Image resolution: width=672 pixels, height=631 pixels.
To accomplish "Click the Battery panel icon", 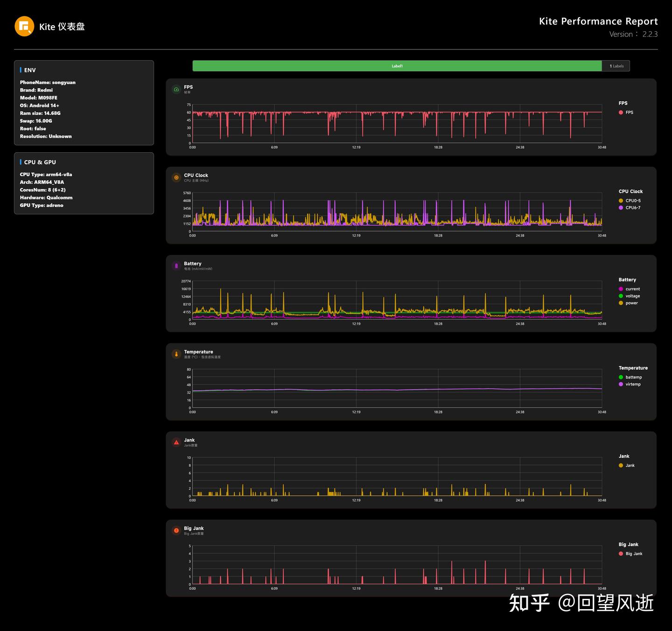I will pos(176,266).
